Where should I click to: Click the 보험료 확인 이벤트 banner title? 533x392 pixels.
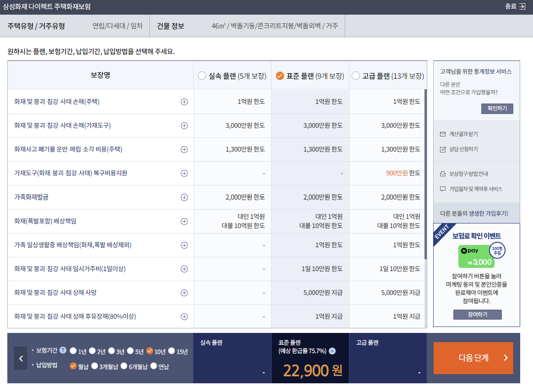[476, 235]
